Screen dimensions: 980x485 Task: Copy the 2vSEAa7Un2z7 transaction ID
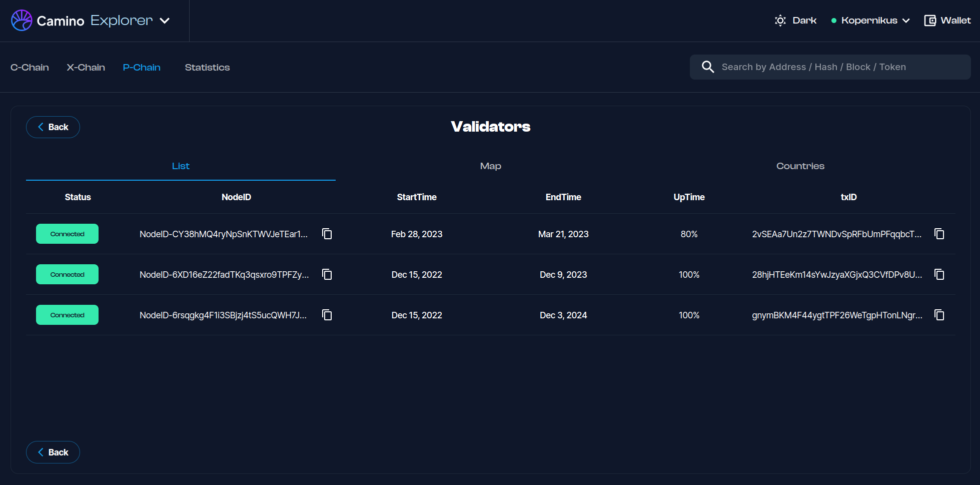(x=939, y=234)
